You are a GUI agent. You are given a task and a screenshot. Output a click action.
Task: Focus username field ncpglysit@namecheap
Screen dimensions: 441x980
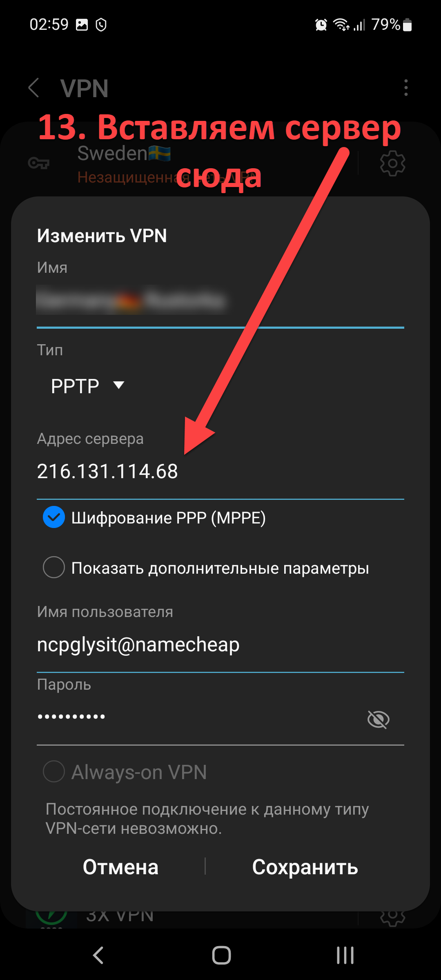(x=220, y=645)
